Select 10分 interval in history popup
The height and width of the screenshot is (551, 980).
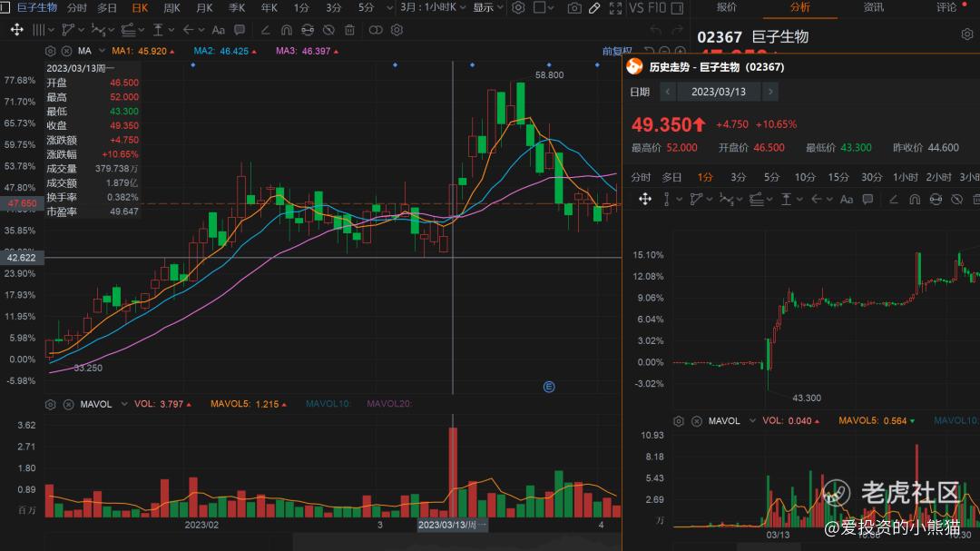pyautogui.click(x=805, y=178)
